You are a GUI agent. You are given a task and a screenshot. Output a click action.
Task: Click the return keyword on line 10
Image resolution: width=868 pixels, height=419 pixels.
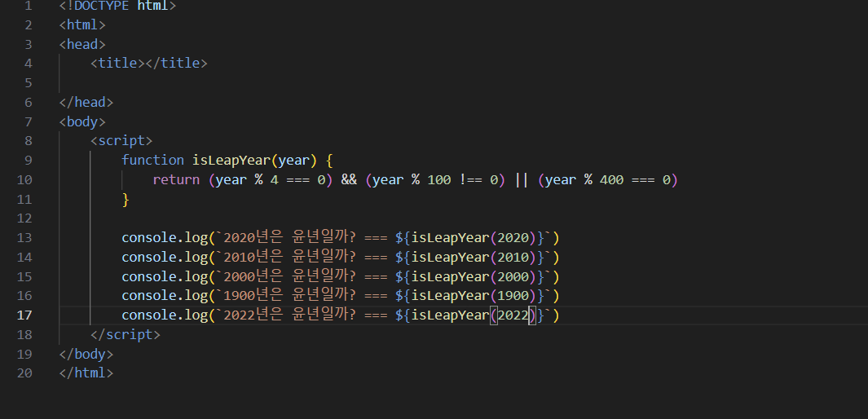(x=176, y=180)
